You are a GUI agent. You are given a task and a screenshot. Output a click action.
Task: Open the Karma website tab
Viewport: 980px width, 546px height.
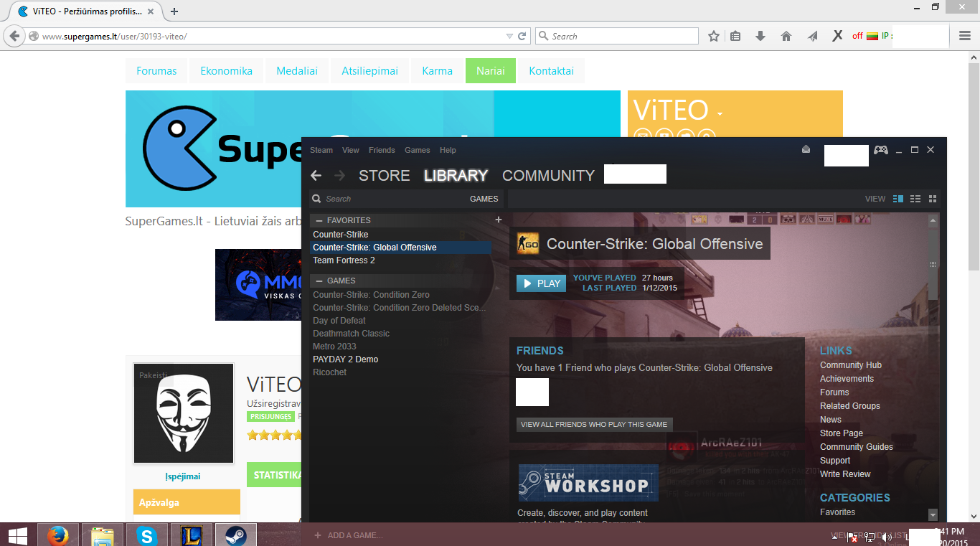(x=437, y=71)
